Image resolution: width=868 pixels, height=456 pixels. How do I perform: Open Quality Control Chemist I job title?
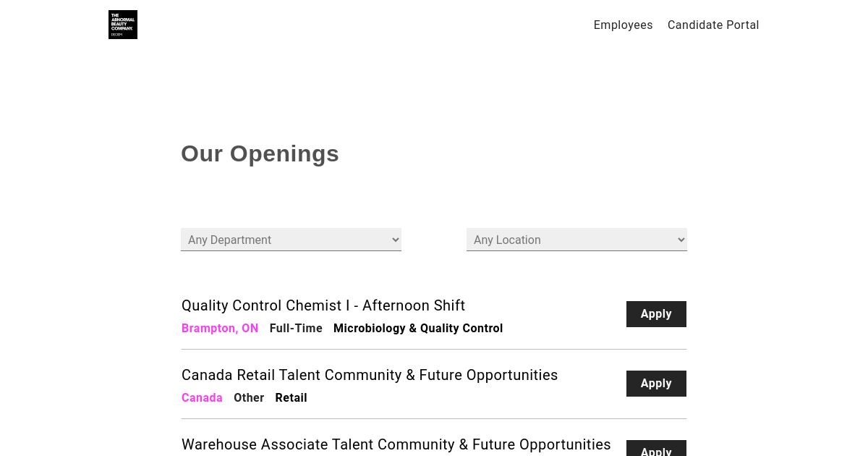323,305
